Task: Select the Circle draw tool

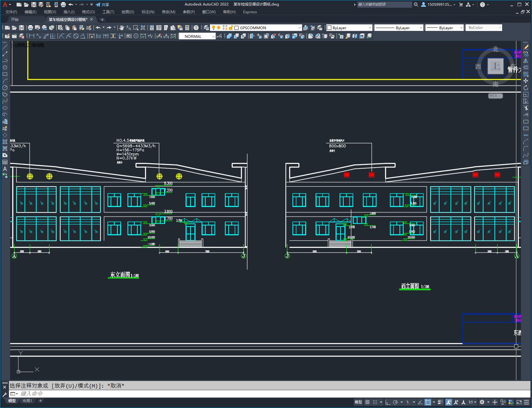Action: click(x=5, y=88)
